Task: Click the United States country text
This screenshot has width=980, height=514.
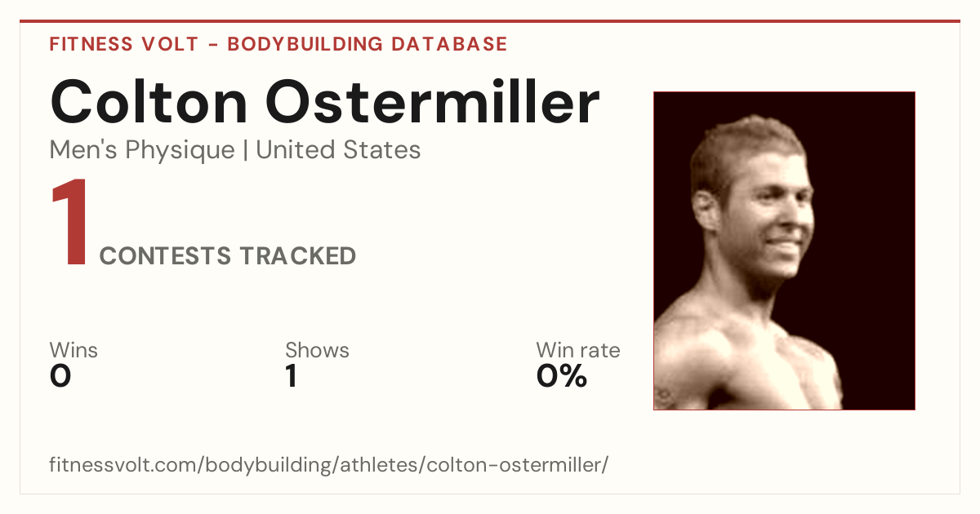Action: tap(338, 150)
